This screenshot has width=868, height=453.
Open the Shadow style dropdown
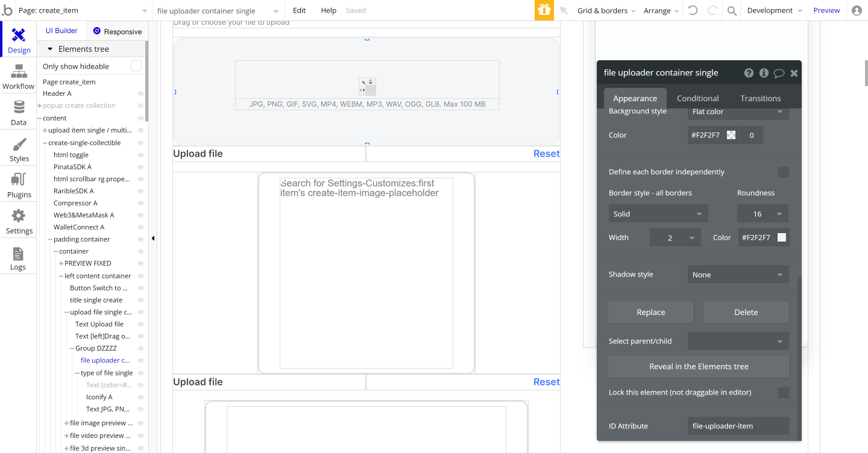[738, 274]
